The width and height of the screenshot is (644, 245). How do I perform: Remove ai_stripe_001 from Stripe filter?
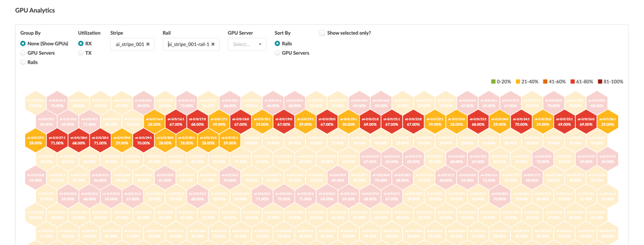tap(148, 44)
